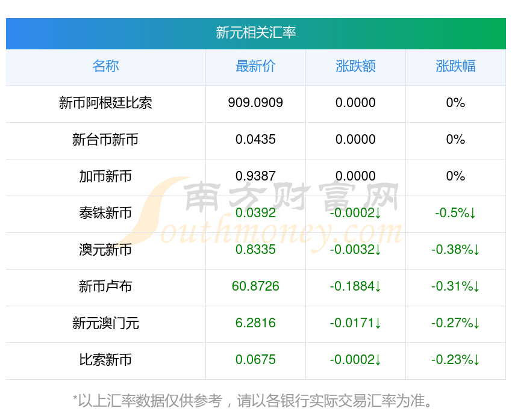Screen dimensions: 512x420
Task: Click the 新币阿根廷比索 row name
Action: pyautogui.click(x=105, y=103)
